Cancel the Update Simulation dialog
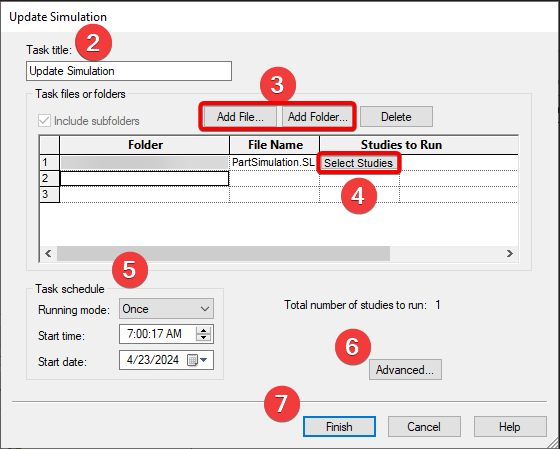 click(424, 426)
